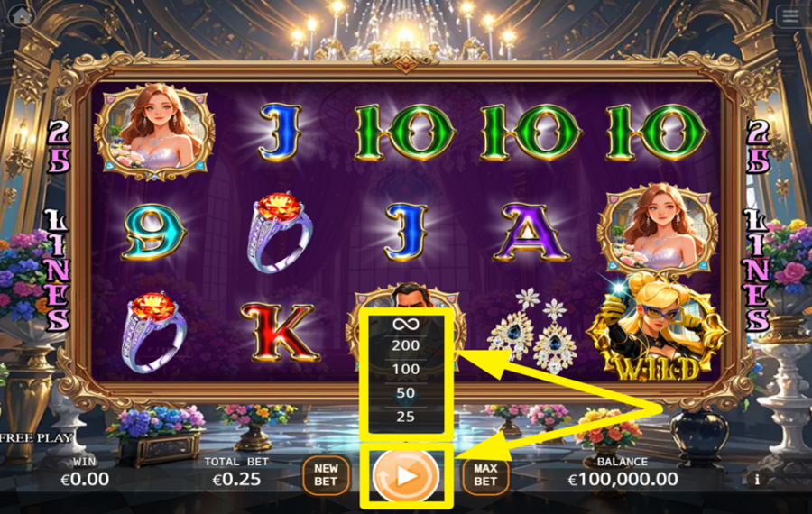Click the red K symbol
Image resolution: width=812 pixels, height=514 pixels.
coord(279,332)
